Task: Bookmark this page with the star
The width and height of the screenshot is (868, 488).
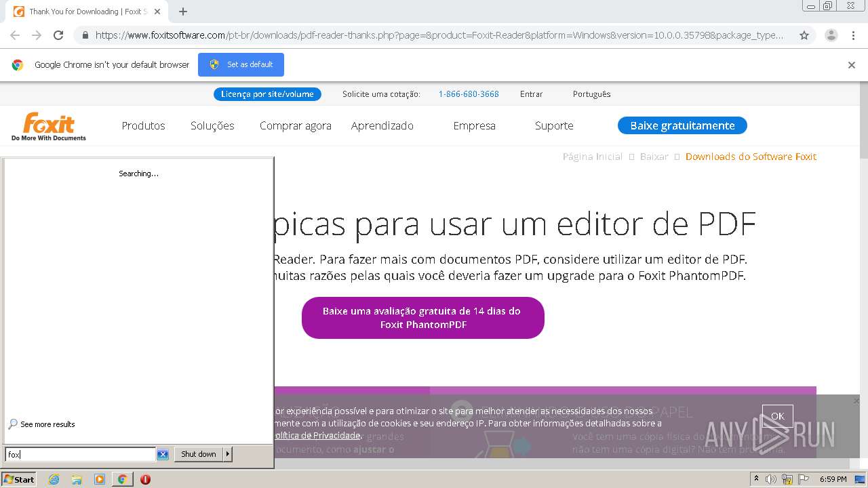Action: (x=804, y=35)
